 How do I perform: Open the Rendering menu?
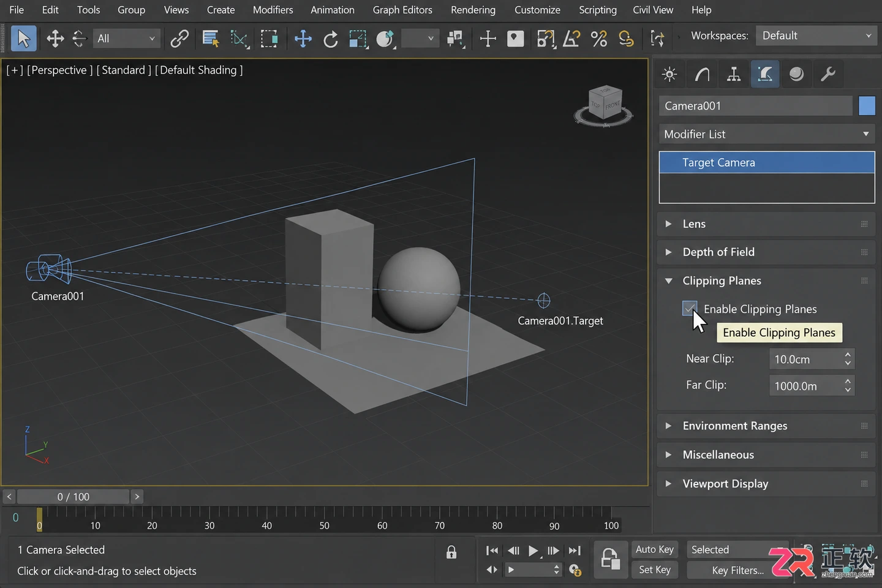point(473,10)
